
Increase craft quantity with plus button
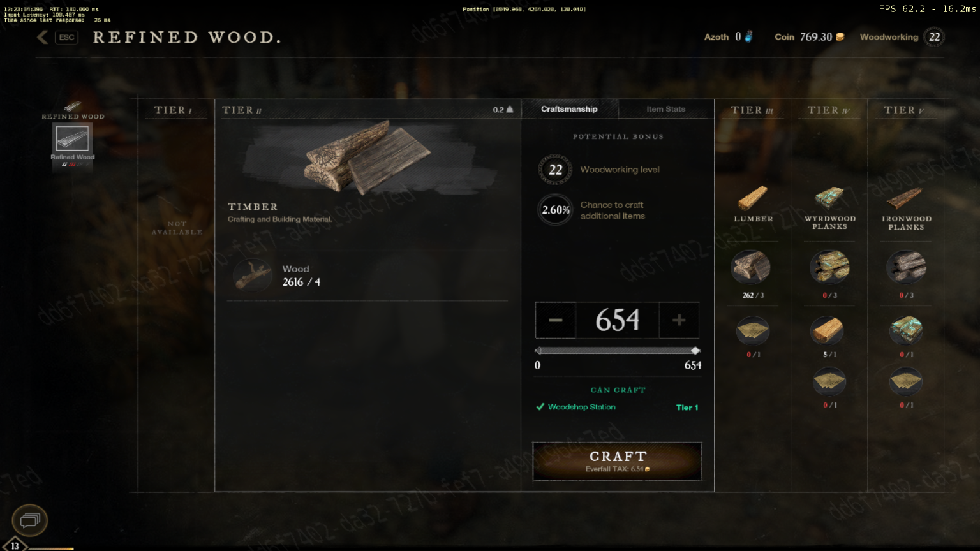(x=679, y=320)
